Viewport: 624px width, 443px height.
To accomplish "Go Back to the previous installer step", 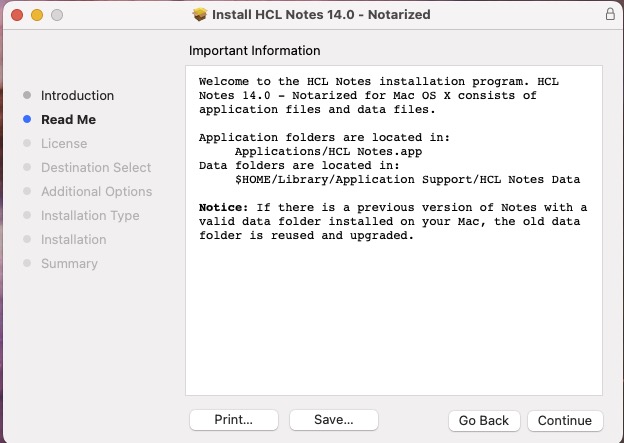I will click(x=484, y=420).
